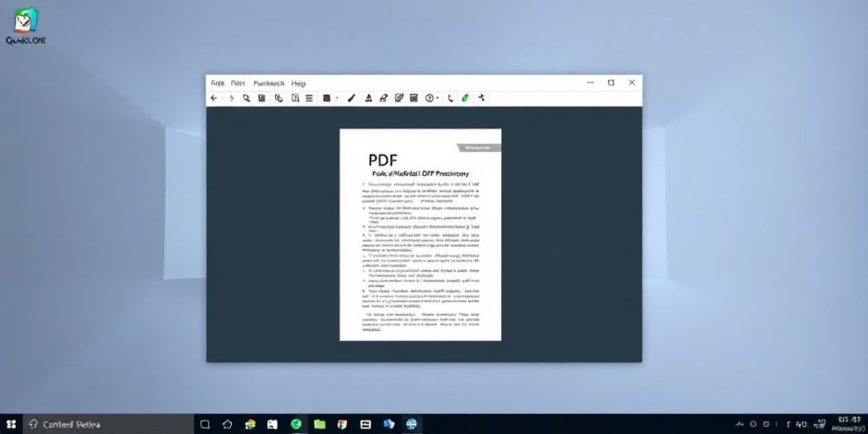Screen dimensions: 868x434
Task: Open the yellow-blue app in taskbar
Action: 250,424
